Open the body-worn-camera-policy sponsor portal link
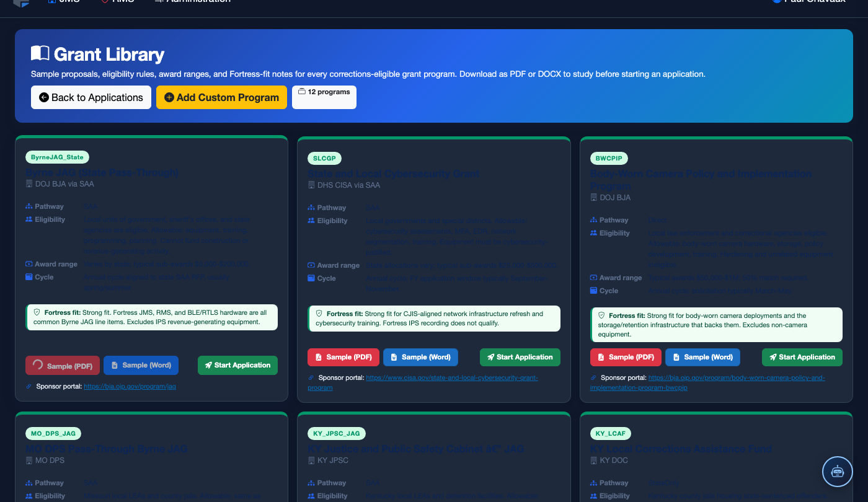 tap(707, 382)
